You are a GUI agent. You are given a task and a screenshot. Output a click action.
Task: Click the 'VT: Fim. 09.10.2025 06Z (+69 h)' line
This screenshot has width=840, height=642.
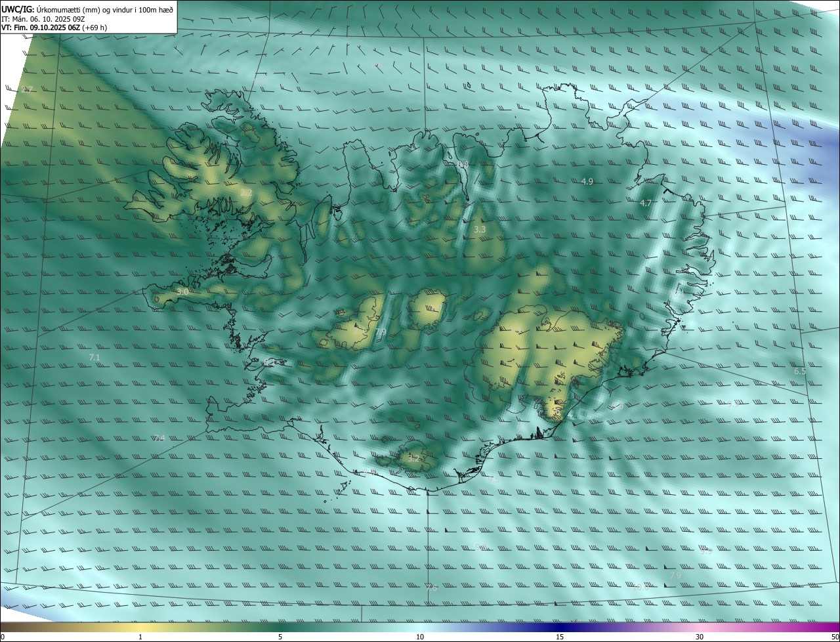54,28
